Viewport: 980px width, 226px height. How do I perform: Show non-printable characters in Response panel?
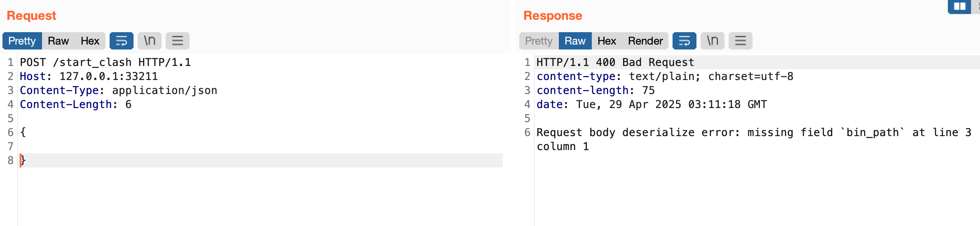pos(712,41)
